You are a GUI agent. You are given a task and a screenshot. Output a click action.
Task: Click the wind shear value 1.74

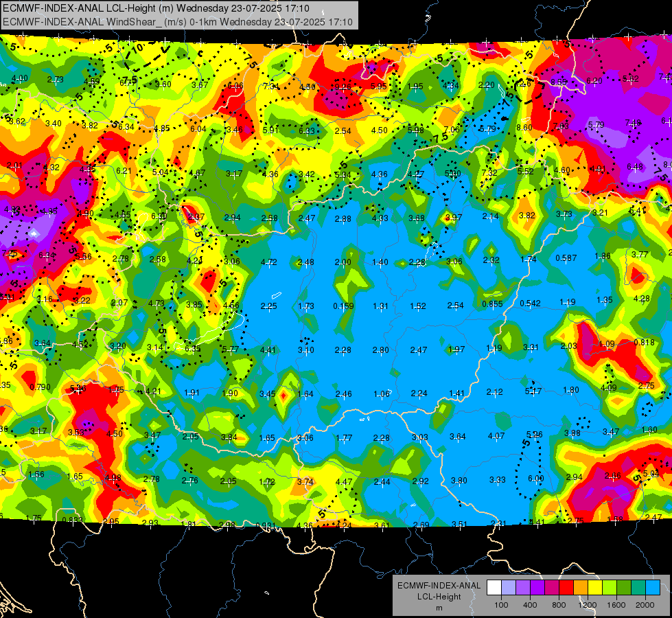coord(529,259)
